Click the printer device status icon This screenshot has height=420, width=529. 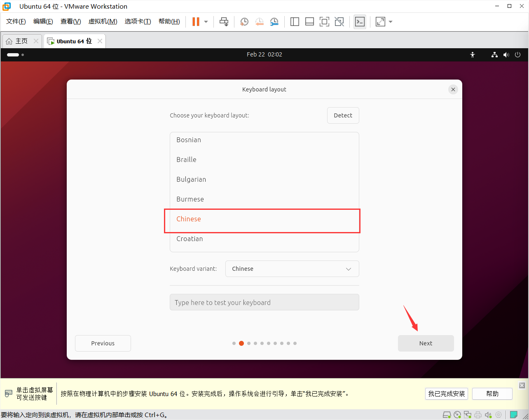click(478, 415)
